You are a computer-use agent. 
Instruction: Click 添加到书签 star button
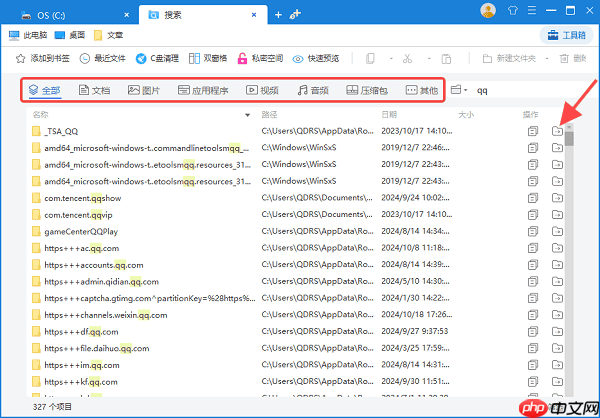42,59
